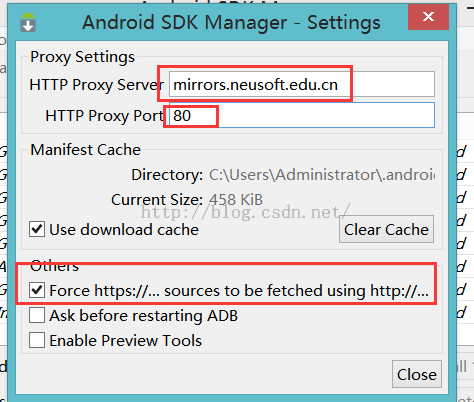474x402 pixels.
Task: Focus the HTTP Proxy Port field
Action: (x=302, y=115)
